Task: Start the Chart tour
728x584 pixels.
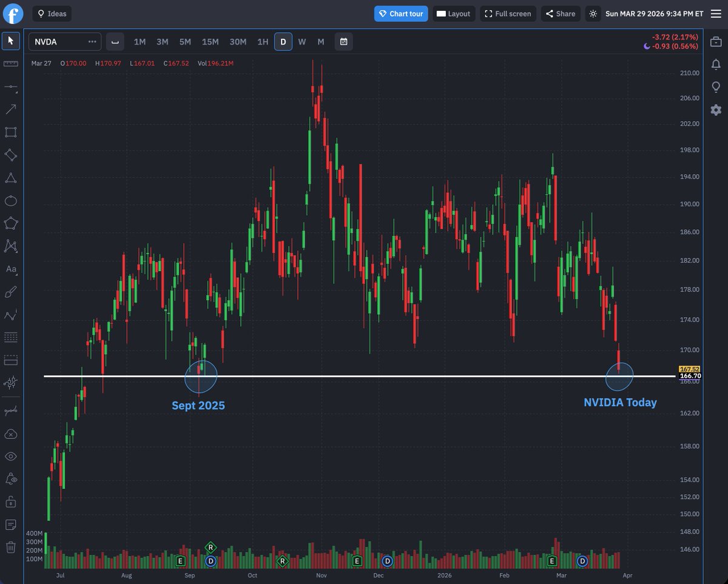Action: pyautogui.click(x=401, y=14)
